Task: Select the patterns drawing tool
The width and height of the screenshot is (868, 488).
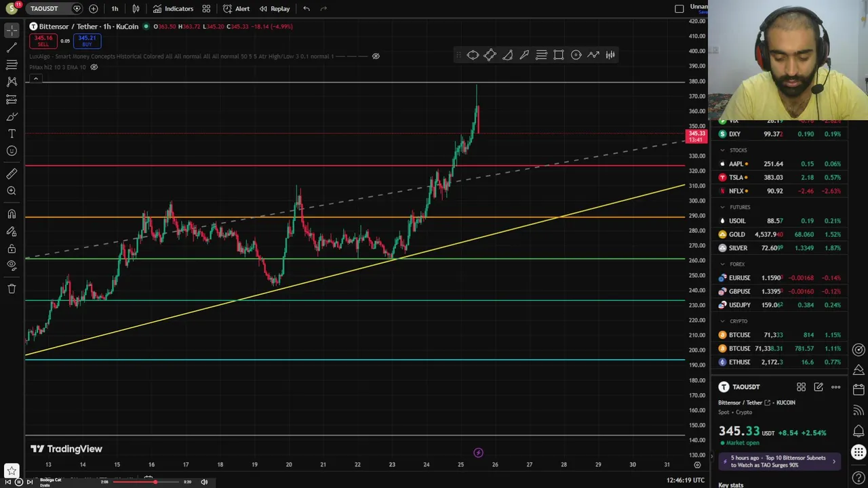Action: (x=12, y=81)
